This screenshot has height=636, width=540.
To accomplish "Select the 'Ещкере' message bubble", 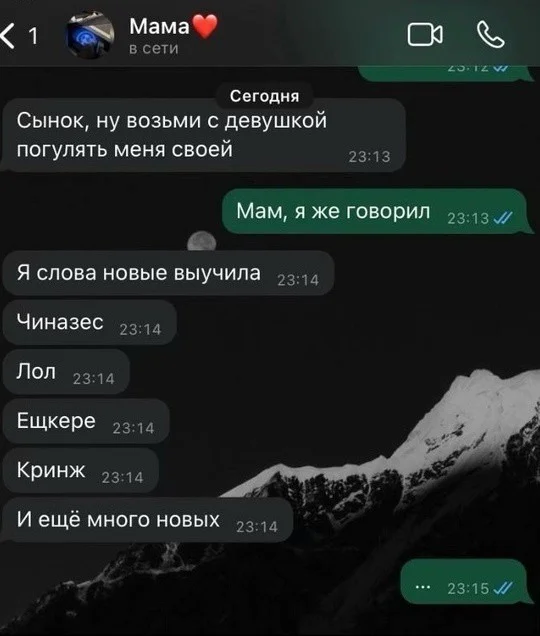I will 86,421.
